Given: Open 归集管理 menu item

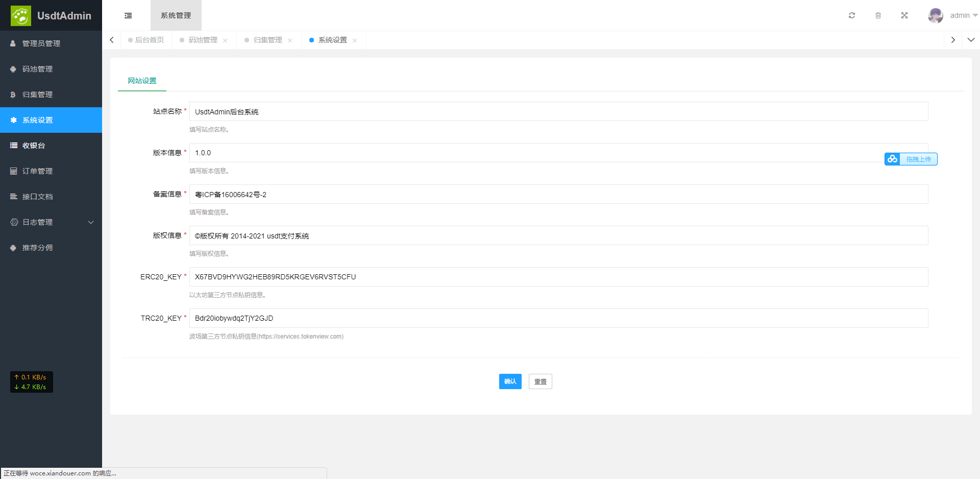Looking at the screenshot, I should coord(51,94).
